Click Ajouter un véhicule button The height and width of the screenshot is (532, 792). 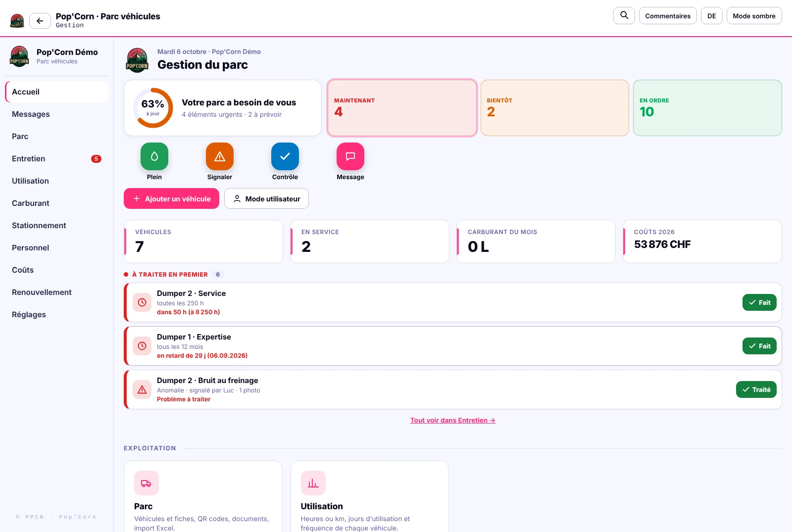171,198
